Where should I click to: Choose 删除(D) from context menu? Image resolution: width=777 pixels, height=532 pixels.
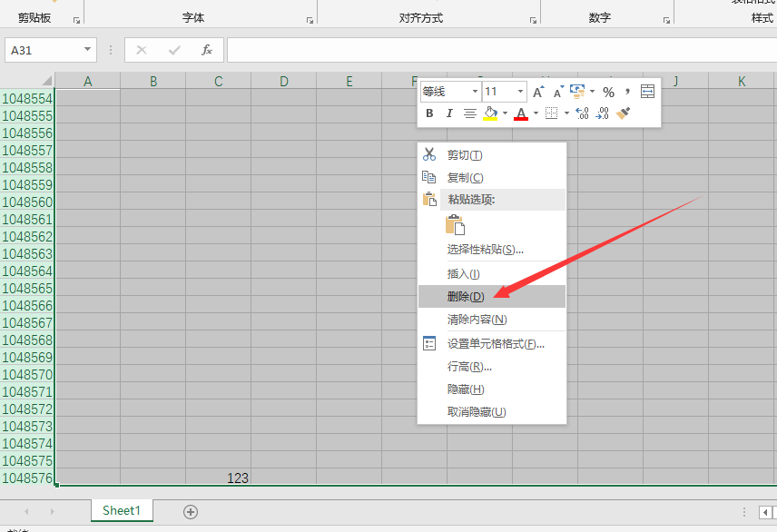(492, 297)
